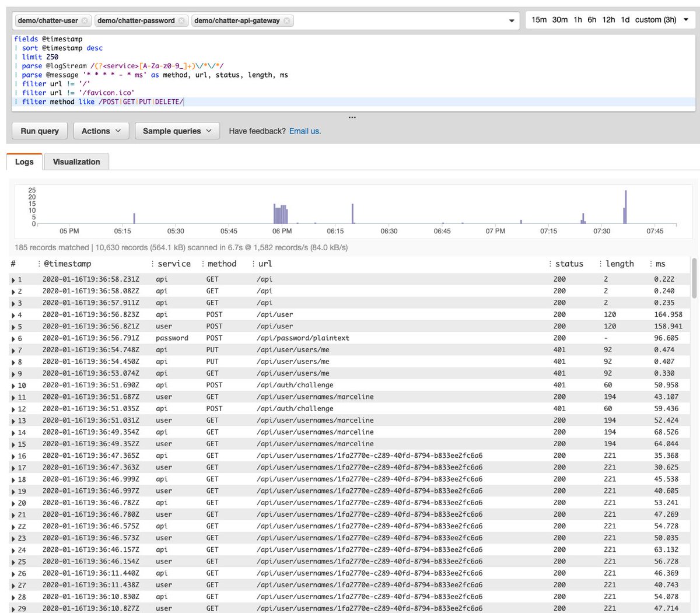700x613 pixels.
Task: Expand log row 2
Action: (13, 292)
